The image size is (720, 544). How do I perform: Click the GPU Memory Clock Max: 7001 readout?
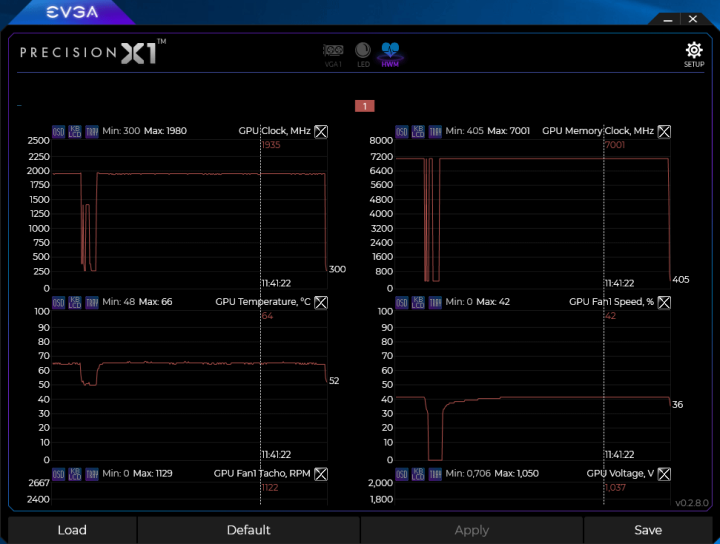[508, 131]
